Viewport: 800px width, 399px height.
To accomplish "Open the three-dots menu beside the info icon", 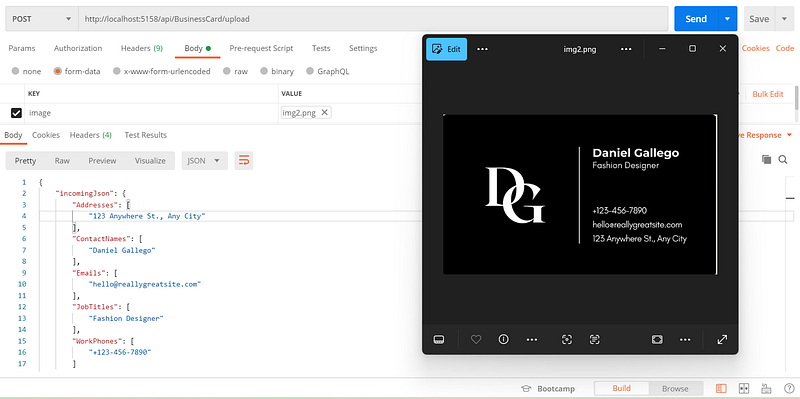I will [x=532, y=340].
